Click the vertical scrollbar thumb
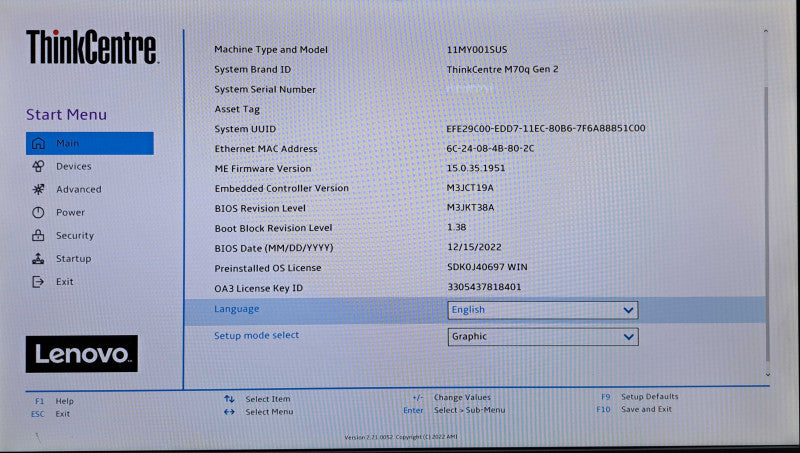This screenshot has height=453, width=800. point(767,224)
